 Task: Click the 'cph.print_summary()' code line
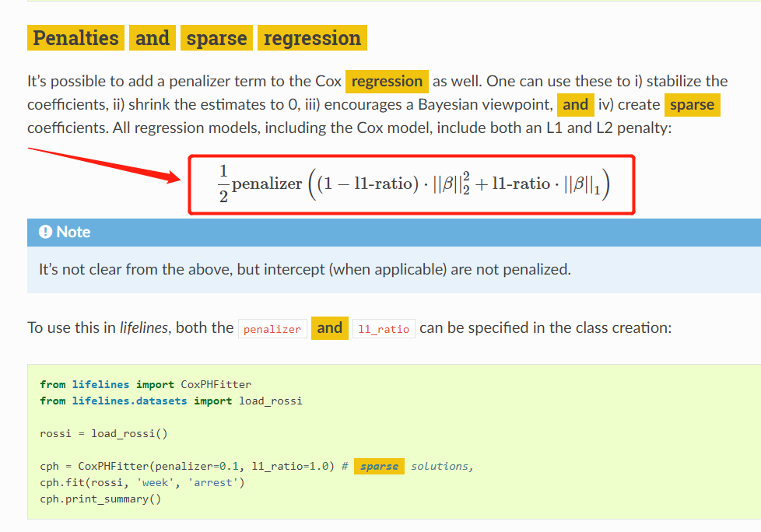coord(100,499)
